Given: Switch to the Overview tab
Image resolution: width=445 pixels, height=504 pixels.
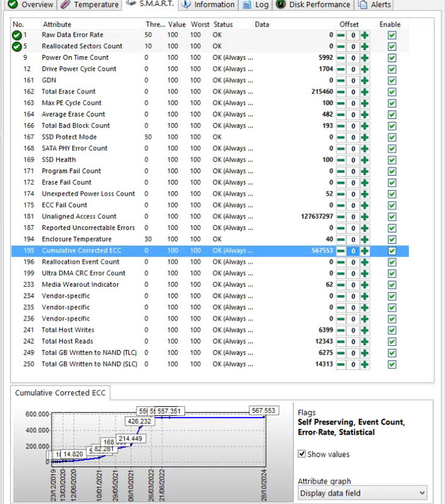Looking at the screenshot, I should 31,4.
